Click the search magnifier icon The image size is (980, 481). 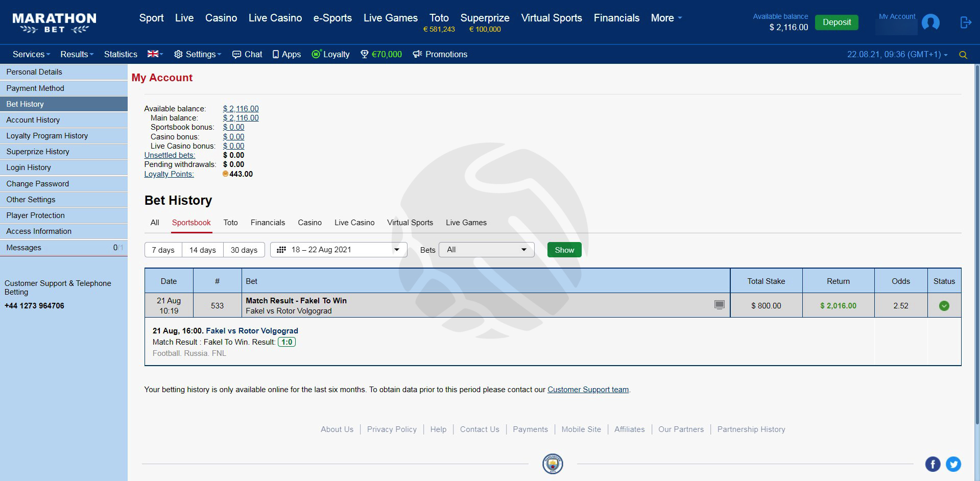point(963,55)
